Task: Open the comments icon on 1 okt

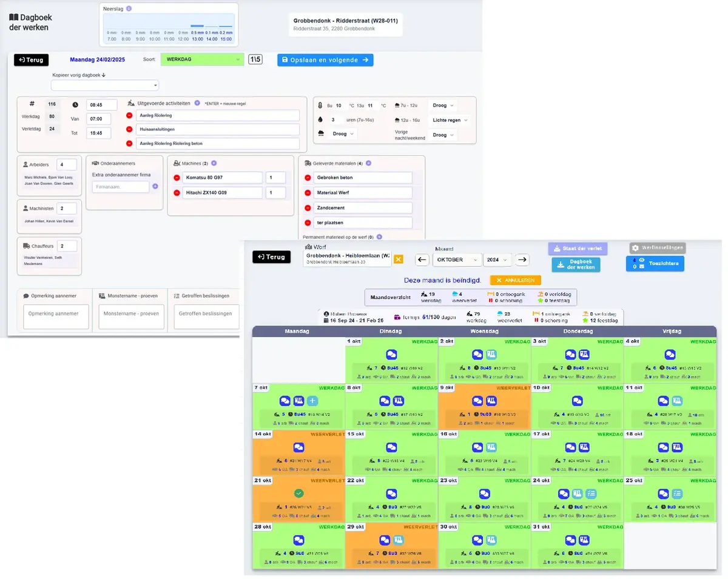Action: [391, 355]
